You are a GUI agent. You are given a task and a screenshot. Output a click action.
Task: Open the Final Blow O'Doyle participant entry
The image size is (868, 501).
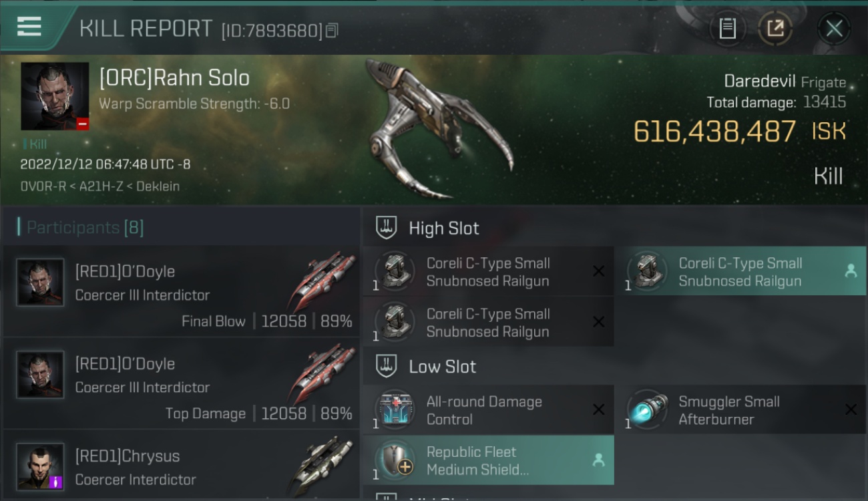182,291
